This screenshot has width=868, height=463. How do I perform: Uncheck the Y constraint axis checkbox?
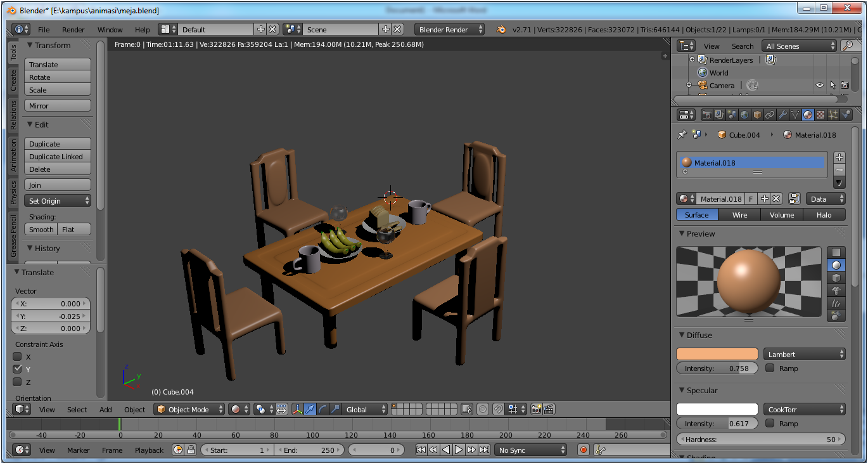[x=18, y=369]
